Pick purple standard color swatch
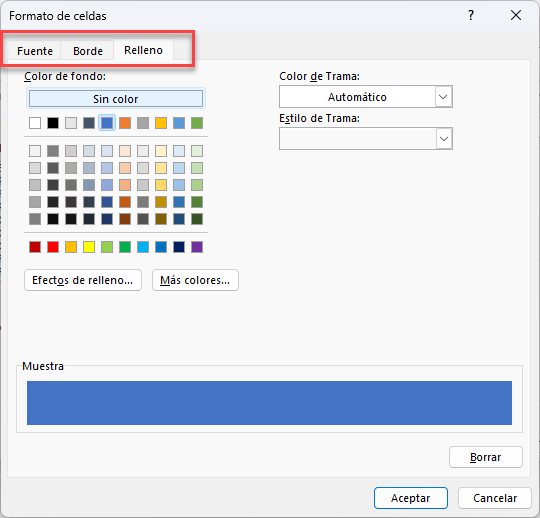Viewport: 540px width, 518px height. (197, 247)
